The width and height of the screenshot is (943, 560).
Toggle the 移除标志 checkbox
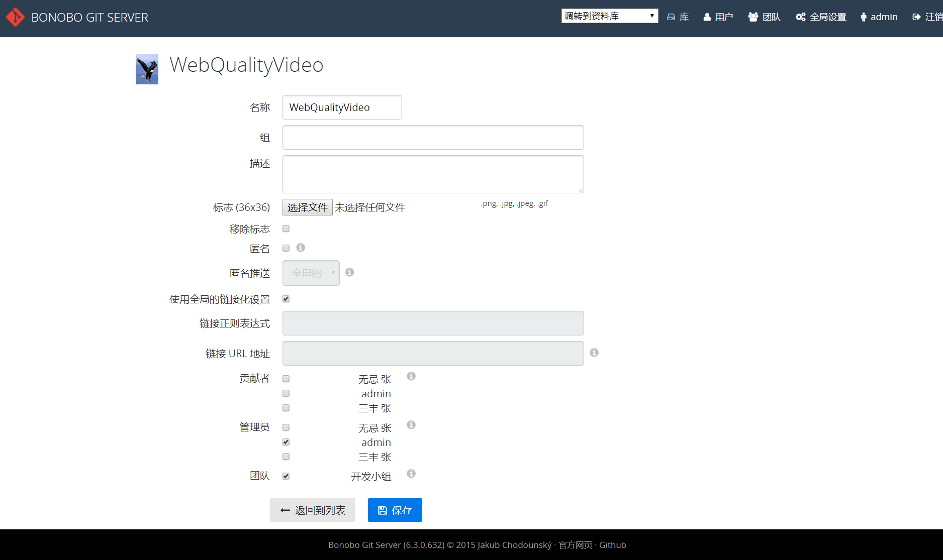click(x=286, y=229)
